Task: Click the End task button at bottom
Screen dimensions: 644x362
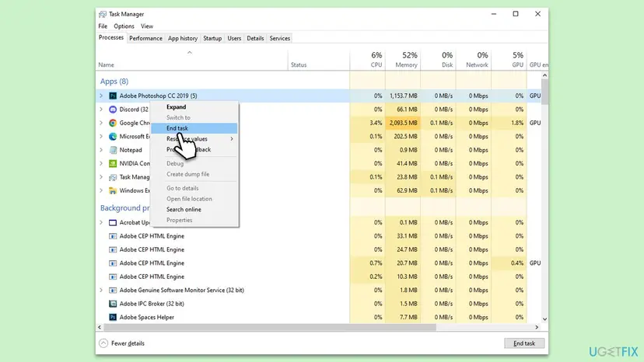Action: [x=524, y=343]
